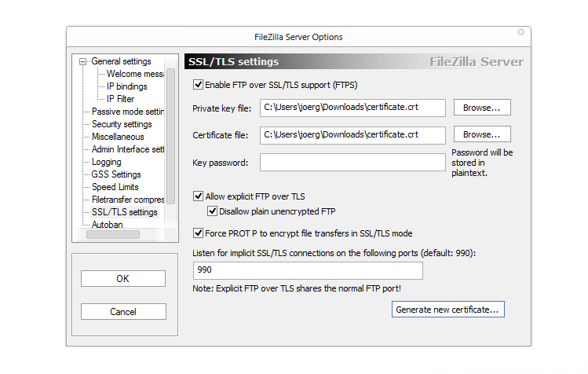Focus the Key password field
The width and height of the screenshot is (588, 374).
coord(352,162)
